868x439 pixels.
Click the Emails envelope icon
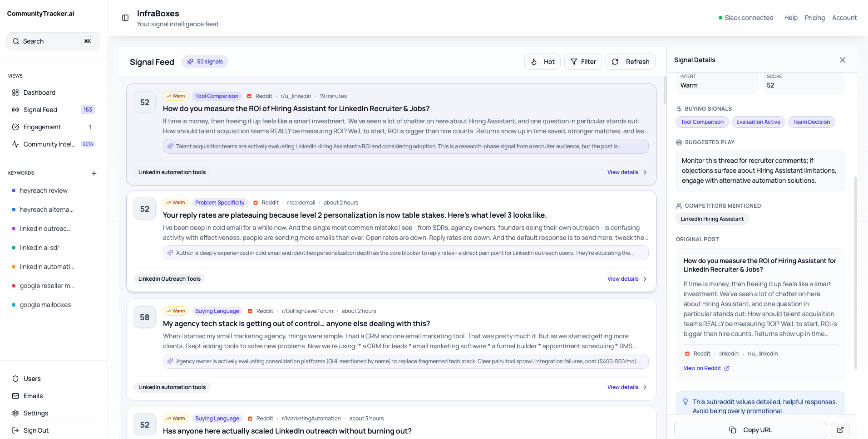15,396
